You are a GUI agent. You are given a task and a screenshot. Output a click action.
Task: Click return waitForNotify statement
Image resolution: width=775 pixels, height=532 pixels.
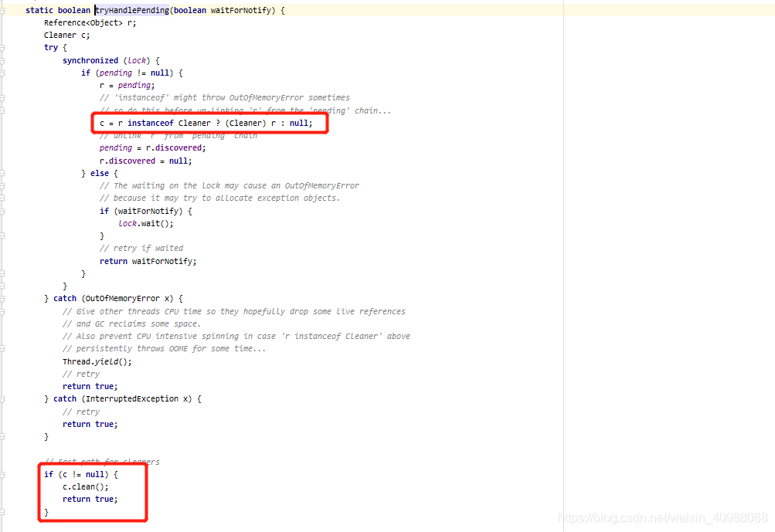148,261
